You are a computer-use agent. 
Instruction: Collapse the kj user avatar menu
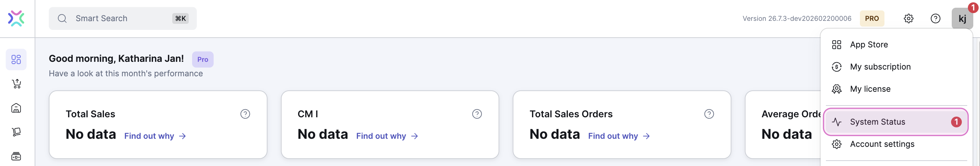coord(962,18)
